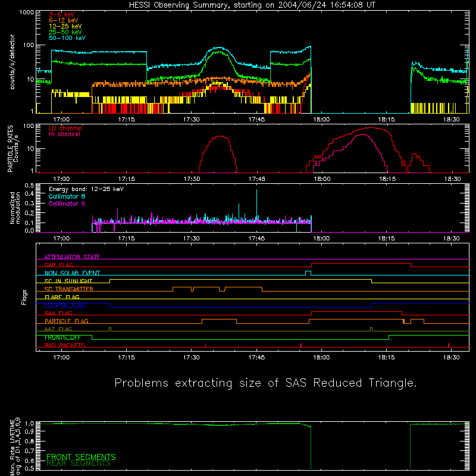Click the HI channel legend label
Image resolution: width=476 pixels, height=476 pixels.
click(64, 134)
